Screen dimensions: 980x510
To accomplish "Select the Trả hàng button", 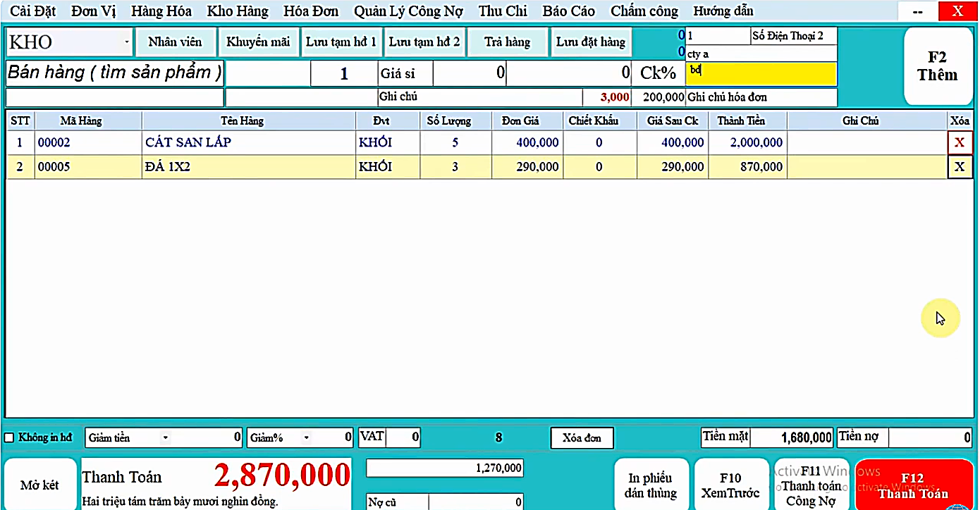I will [x=507, y=42].
